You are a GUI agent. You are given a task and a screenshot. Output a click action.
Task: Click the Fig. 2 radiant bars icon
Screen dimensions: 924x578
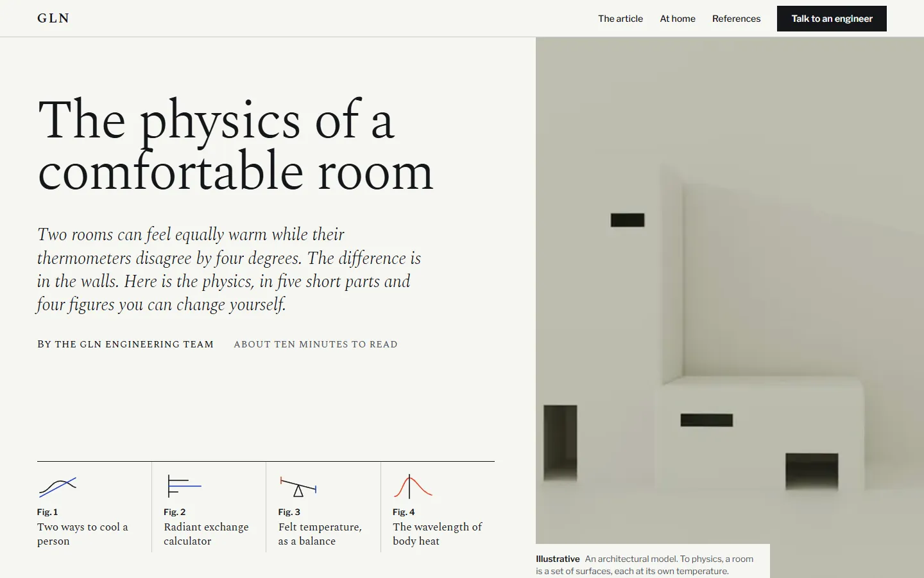point(184,486)
